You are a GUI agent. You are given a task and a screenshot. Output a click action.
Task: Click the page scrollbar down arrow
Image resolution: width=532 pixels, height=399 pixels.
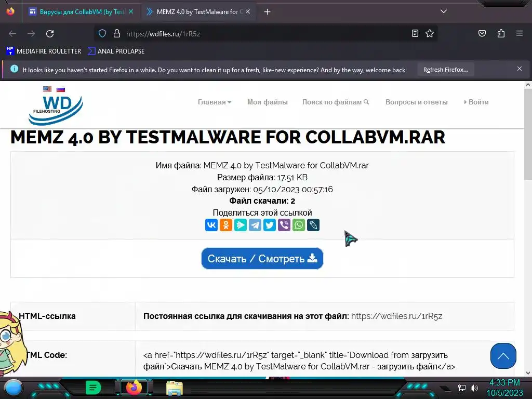(x=528, y=373)
